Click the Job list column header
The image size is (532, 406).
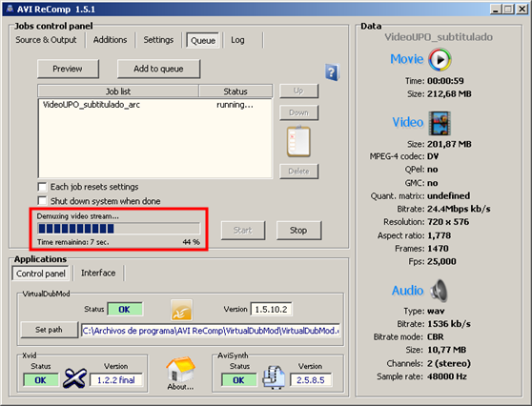click(118, 91)
